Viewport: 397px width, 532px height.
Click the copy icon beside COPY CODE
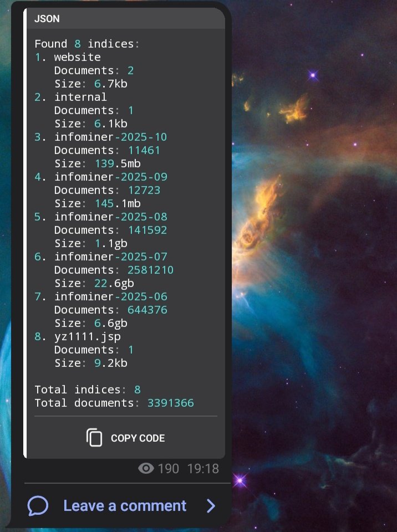pyautogui.click(x=94, y=438)
